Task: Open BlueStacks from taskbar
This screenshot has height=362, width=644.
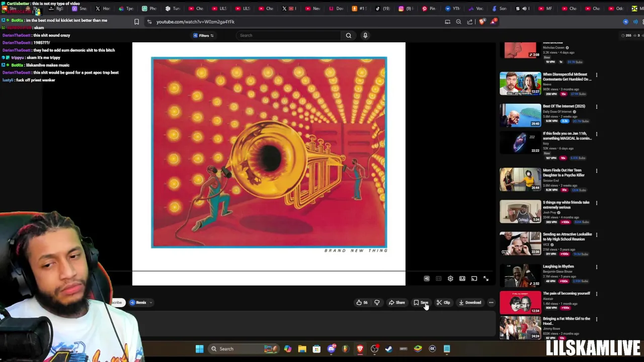Action: pyautogui.click(x=418, y=349)
